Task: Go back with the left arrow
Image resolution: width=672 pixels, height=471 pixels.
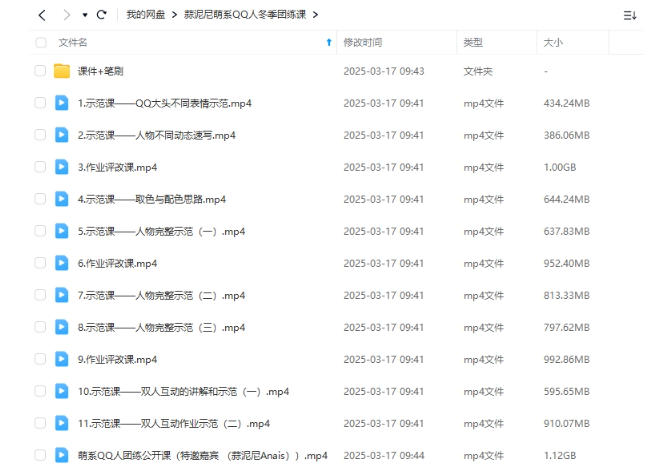Action: click(x=42, y=15)
